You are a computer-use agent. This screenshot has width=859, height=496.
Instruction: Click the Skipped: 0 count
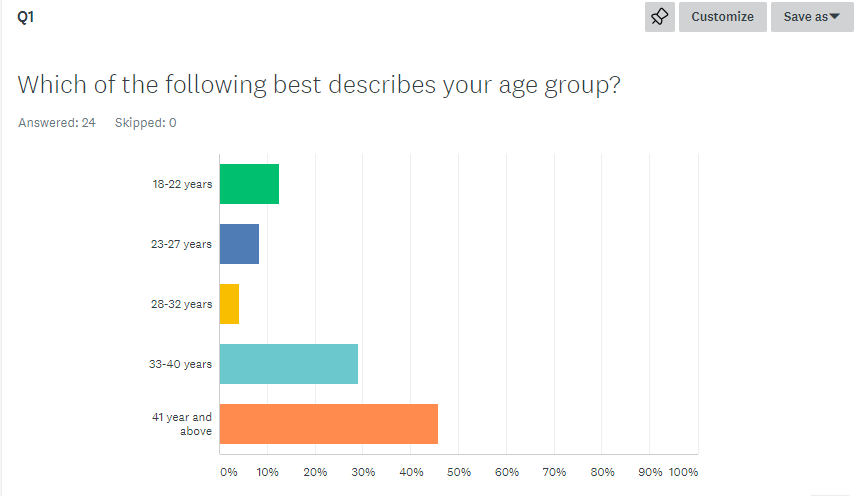click(x=146, y=123)
